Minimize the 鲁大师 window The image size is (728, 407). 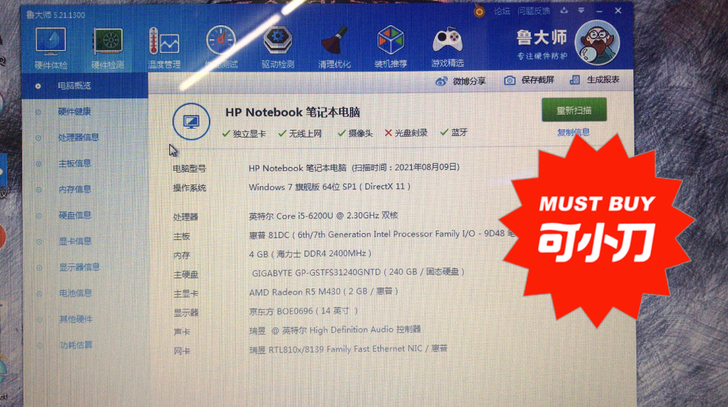pos(599,11)
